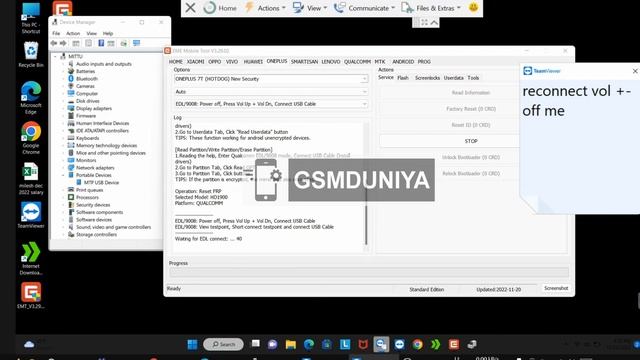Switch to Userdata actions tab
The width and height of the screenshot is (640, 360).
pyautogui.click(x=453, y=78)
